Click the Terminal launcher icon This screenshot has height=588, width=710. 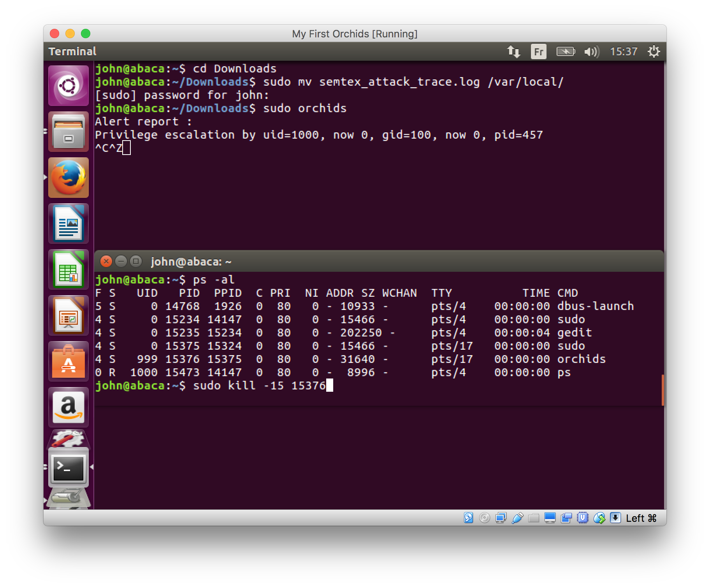pos(69,467)
